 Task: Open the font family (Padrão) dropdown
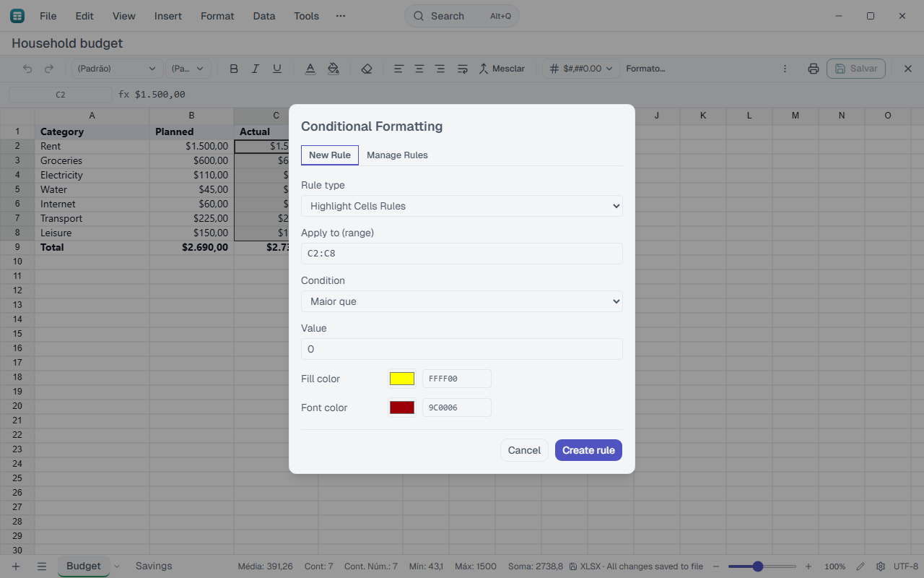pyautogui.click(x=116, y=69)
